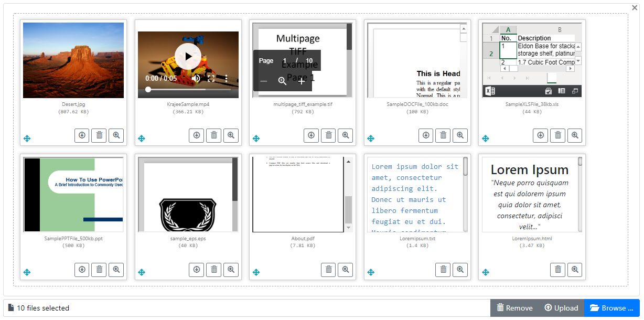Browse for more files
The image size is (644, 320).
click(612, 308)
